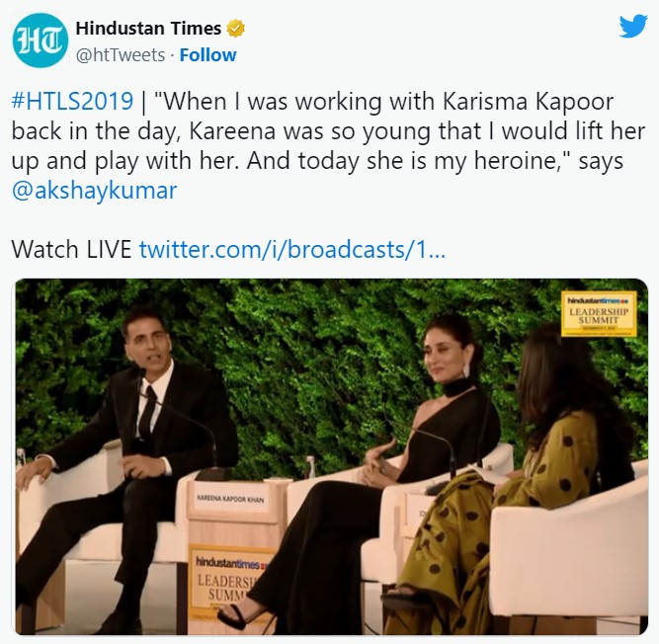Screen dimensions: 659x644
Task: Open the twitter.com/i/broadcasts live link
Action: tap(292, 250)
